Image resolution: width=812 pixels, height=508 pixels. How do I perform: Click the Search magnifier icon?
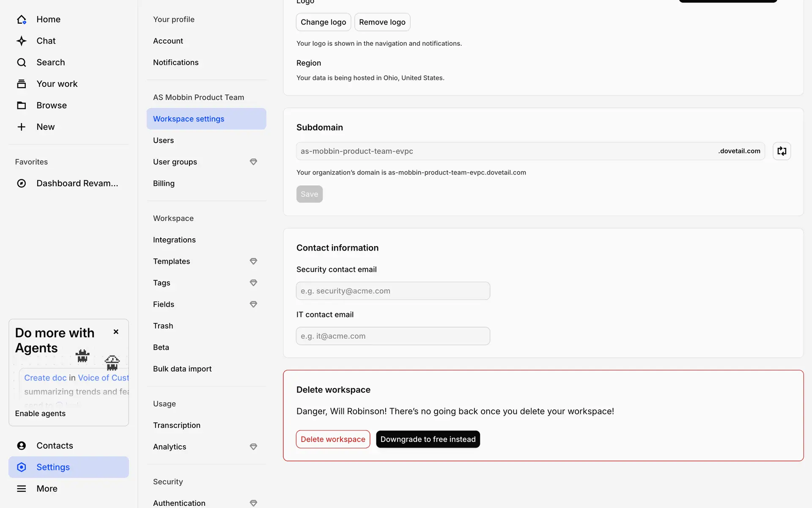tap(22, 63)
